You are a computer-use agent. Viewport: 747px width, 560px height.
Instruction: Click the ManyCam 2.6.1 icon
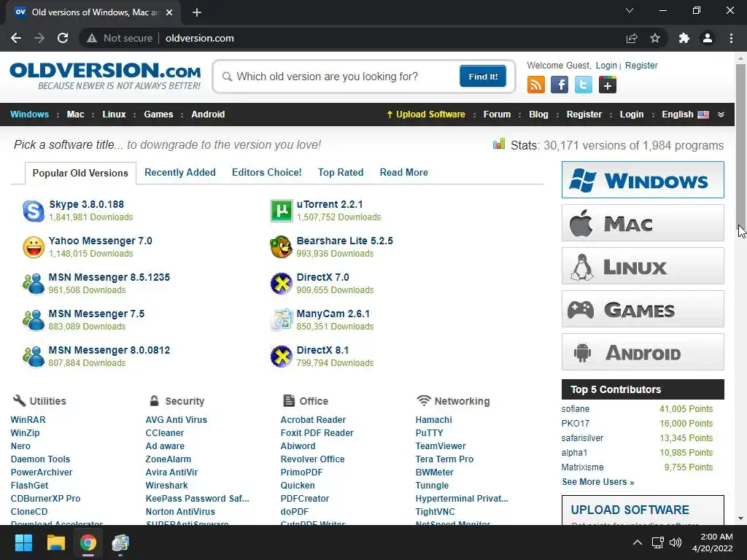[x=282, y=320]
